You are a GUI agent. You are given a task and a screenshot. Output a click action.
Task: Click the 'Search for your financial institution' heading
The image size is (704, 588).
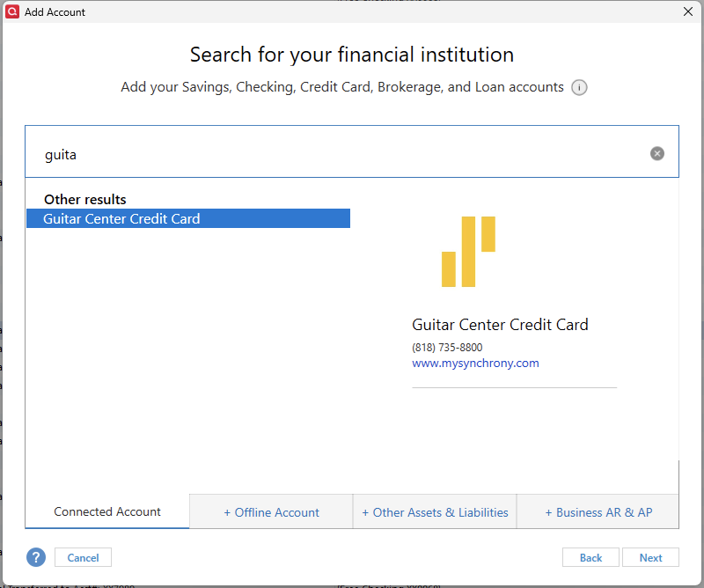351,55
